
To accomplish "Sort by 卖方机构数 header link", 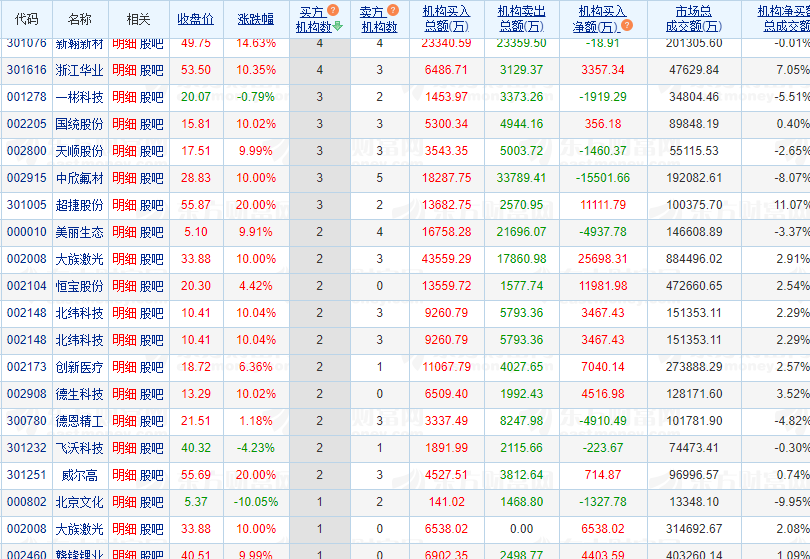I will coord(379,19).
